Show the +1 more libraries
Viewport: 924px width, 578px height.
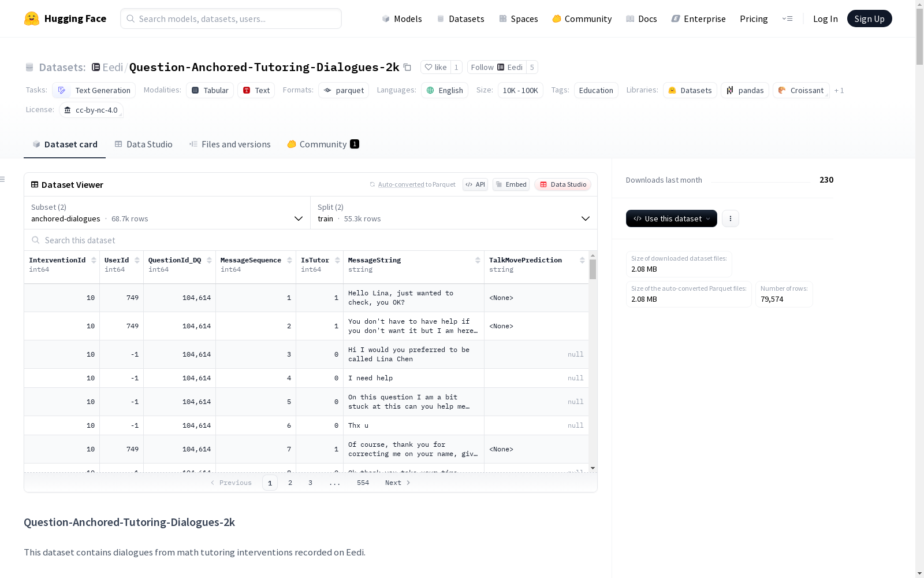839,91
